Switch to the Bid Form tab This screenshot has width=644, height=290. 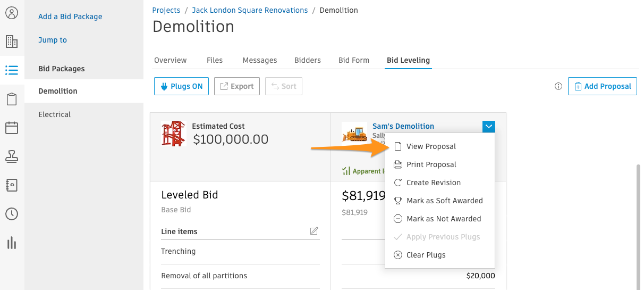pyautogui.click(x=353, y=60)
